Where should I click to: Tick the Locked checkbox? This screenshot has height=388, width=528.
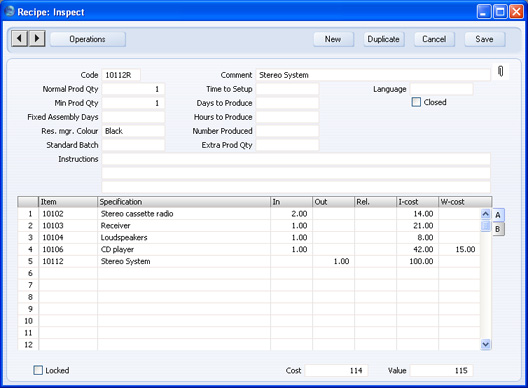[38, 370]
